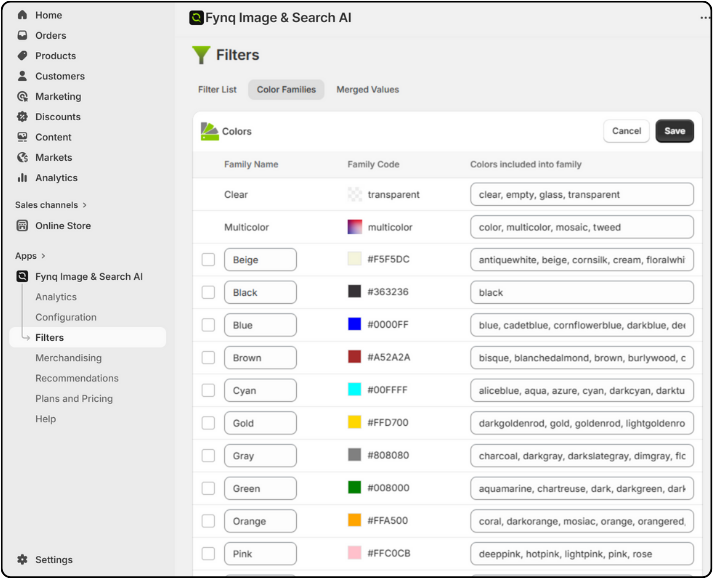Open the Help link in sidebar

(46, 419)
